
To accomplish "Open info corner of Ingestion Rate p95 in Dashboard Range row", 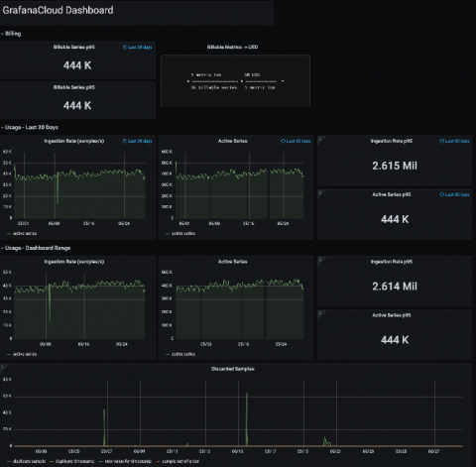I will pyautogui.click(x=319, y=260).
